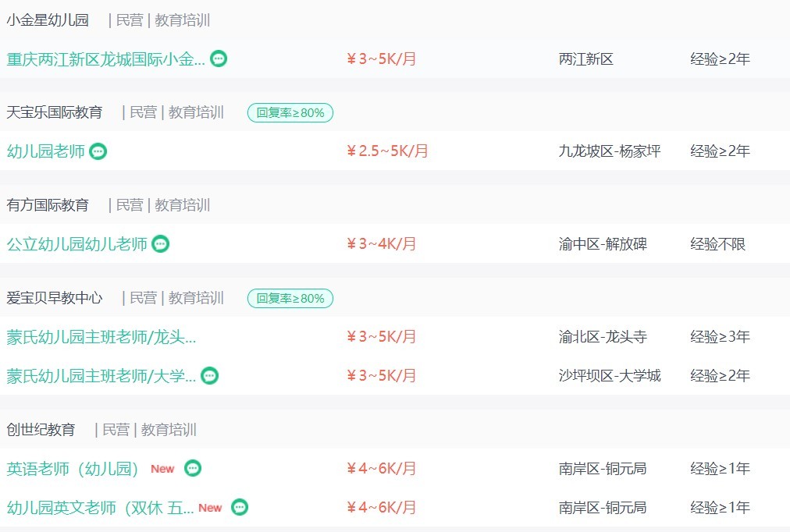The width and height of the screenshot is (790, 532).
Task: Click 回复率≥80% badge for 爱宝贝早教中心
Action: (x=290, y=299)
